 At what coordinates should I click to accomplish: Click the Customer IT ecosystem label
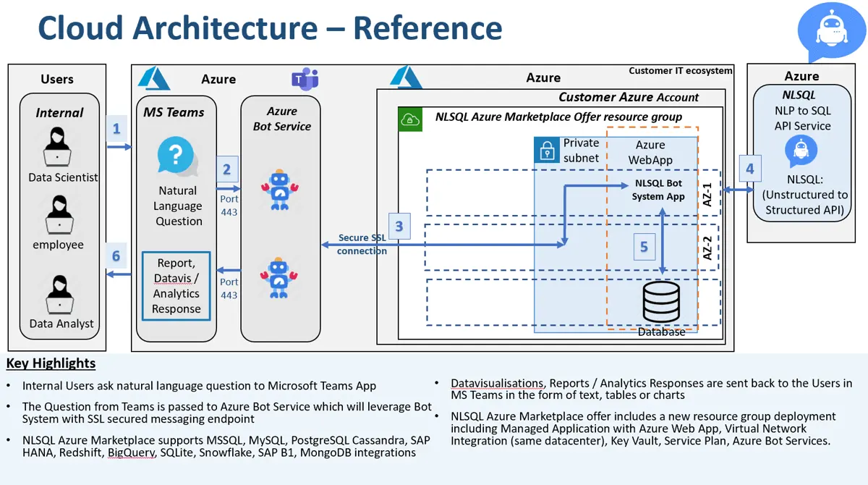coord(681,71)
